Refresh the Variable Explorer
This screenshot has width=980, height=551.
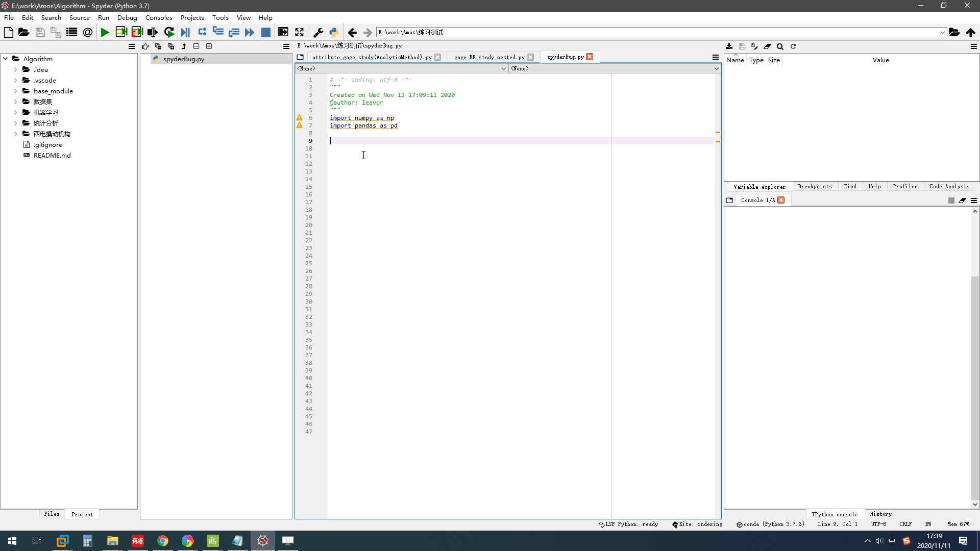[x=794, y=46]
